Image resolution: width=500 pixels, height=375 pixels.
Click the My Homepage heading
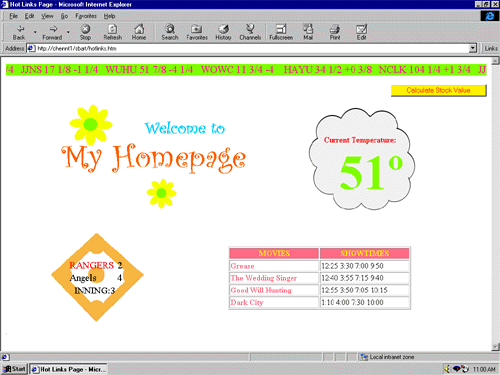154,158
